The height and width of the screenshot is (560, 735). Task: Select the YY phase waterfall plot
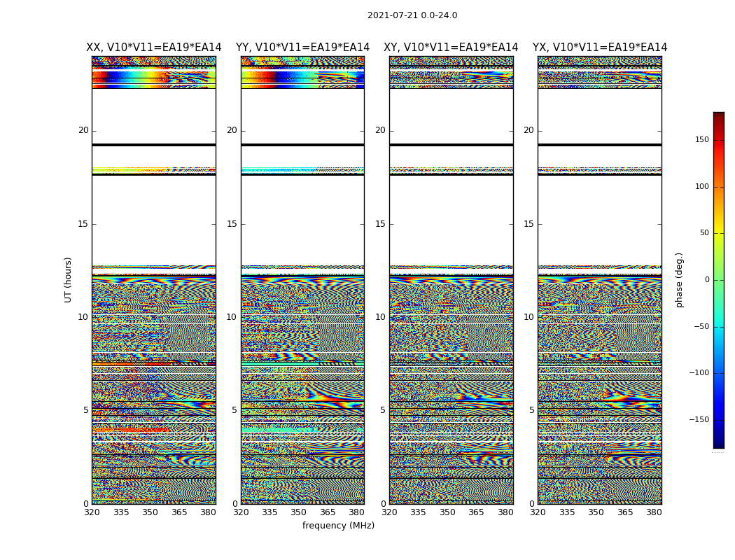click(303, 280)
